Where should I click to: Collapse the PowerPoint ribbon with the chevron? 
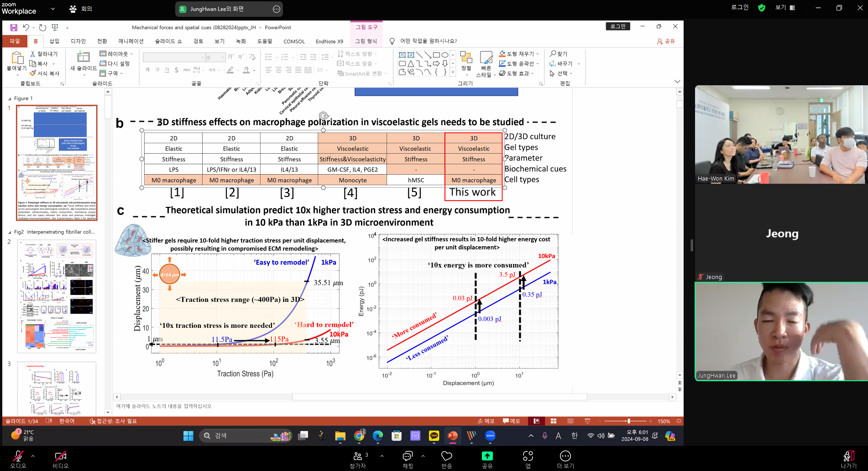[x=677, y=82]
